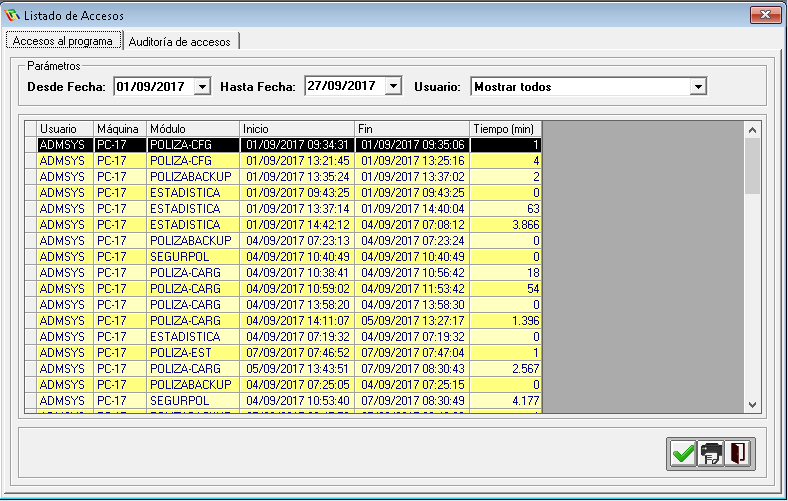The height and width of the screenshot is (501, 788).
Task: Click the printer icon to print listing
Action: coord(711,454)
